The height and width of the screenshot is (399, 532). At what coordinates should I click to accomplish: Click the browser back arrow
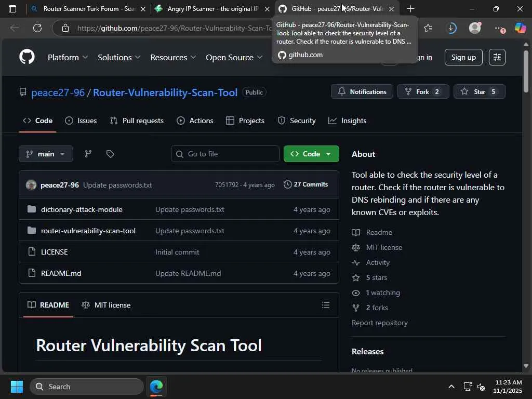coord(14,28)
